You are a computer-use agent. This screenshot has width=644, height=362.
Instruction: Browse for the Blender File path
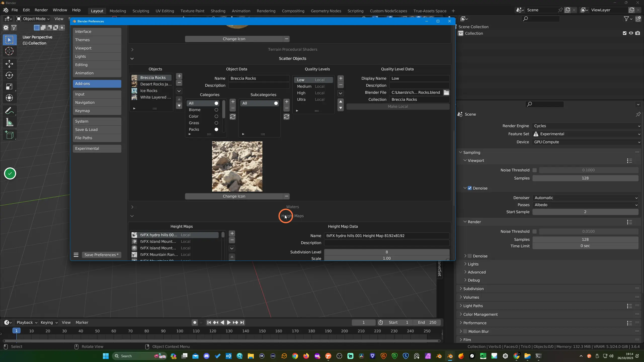pyautogui.click(x=446, y=93)
